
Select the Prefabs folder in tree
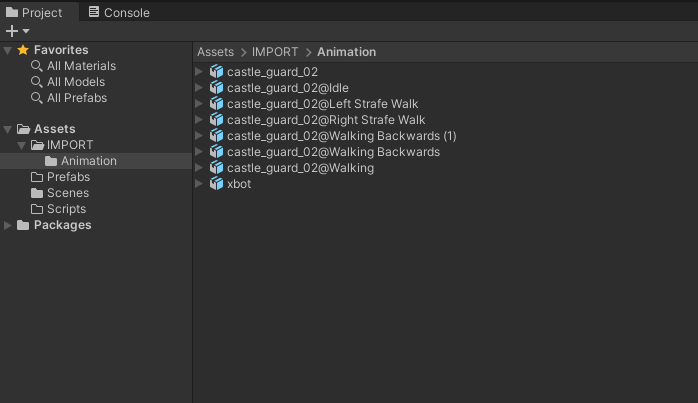tap(68, 177)
